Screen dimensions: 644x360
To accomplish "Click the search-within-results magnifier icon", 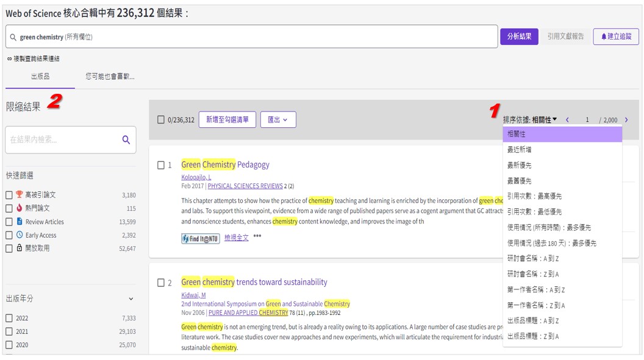I will click(x=126, y=140).
